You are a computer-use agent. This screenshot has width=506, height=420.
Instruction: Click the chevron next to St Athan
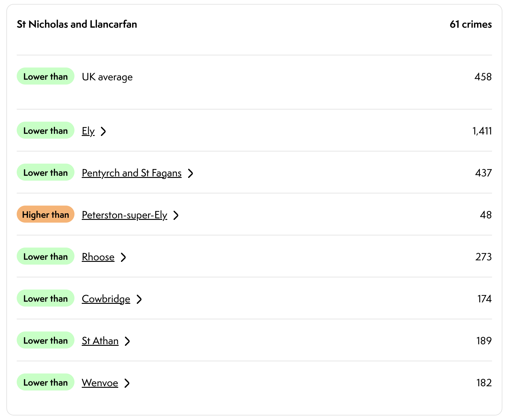[x=127, y=341]
